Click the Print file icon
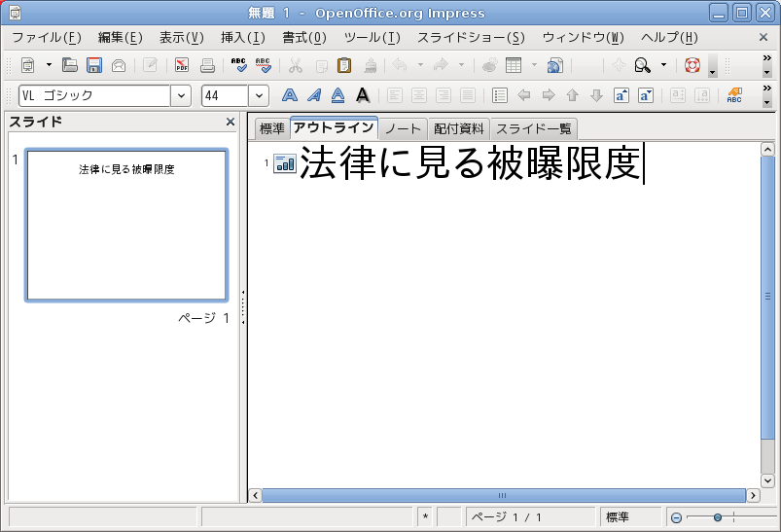This screenshot has width=781, height=532. [x=207, y=66]
